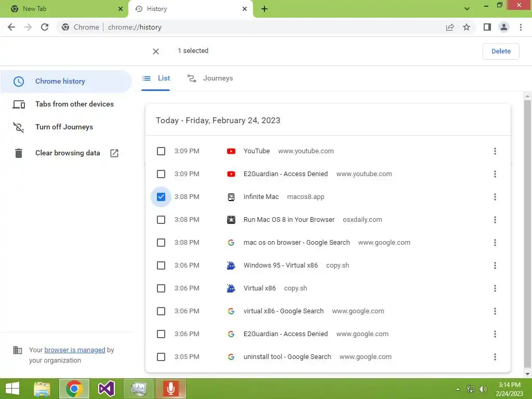Click the volume speaker tray icon

click(483, 389)
